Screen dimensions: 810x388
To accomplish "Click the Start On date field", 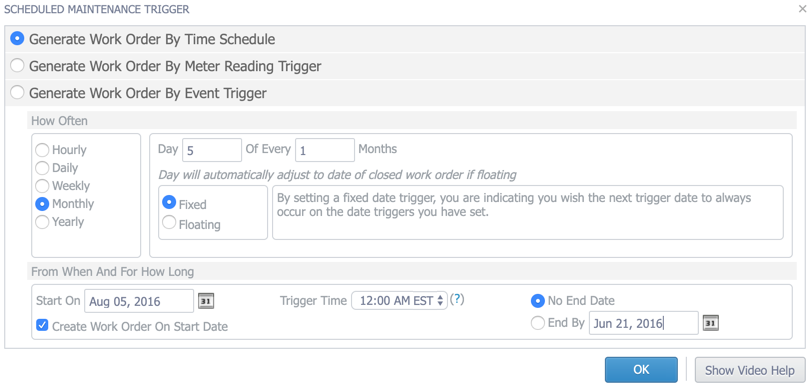I will (139, 301).
